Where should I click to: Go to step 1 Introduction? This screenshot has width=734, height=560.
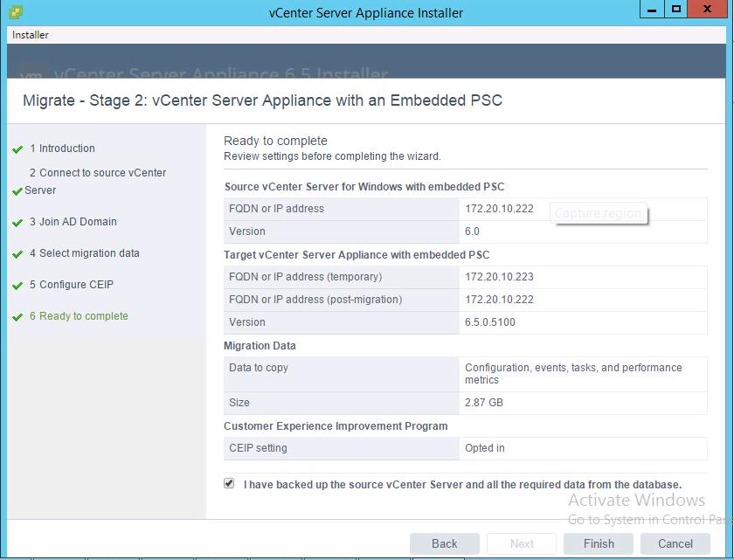pyautogui.click(x=62, y=149)
